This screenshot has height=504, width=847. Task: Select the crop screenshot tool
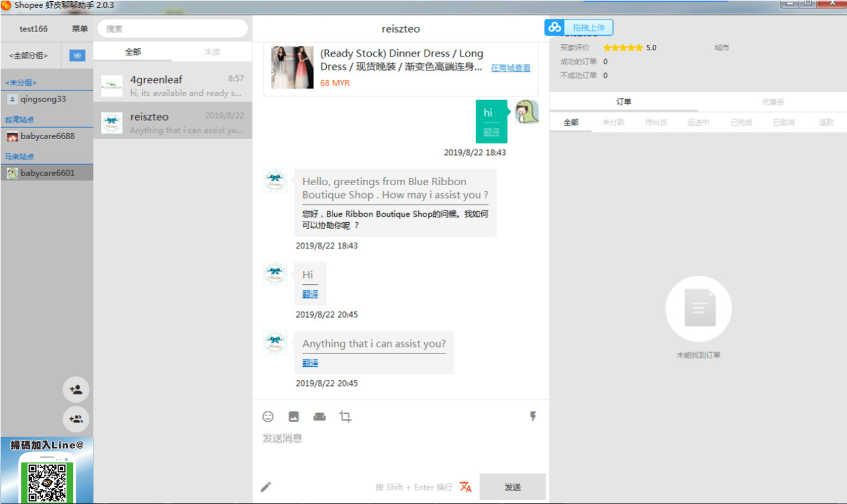[345, 417]
